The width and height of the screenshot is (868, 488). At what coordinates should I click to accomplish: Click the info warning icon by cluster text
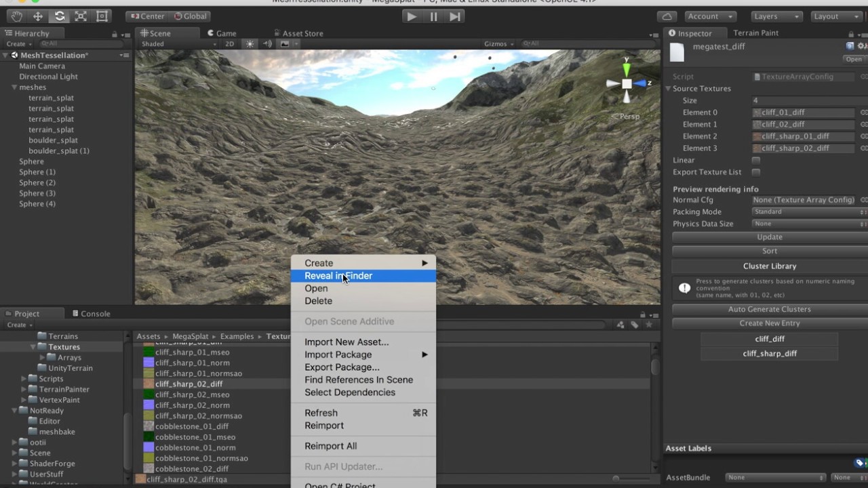pos(684,288)
